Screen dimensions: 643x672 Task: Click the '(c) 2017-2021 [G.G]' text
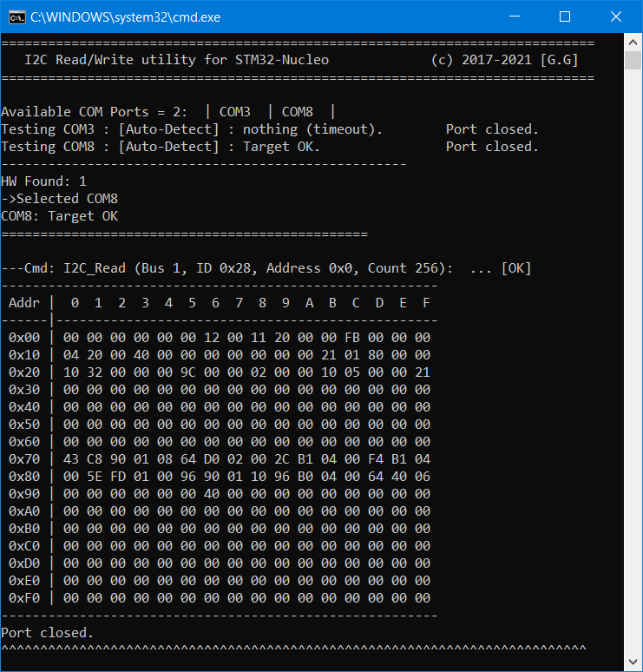pos(505,60)
